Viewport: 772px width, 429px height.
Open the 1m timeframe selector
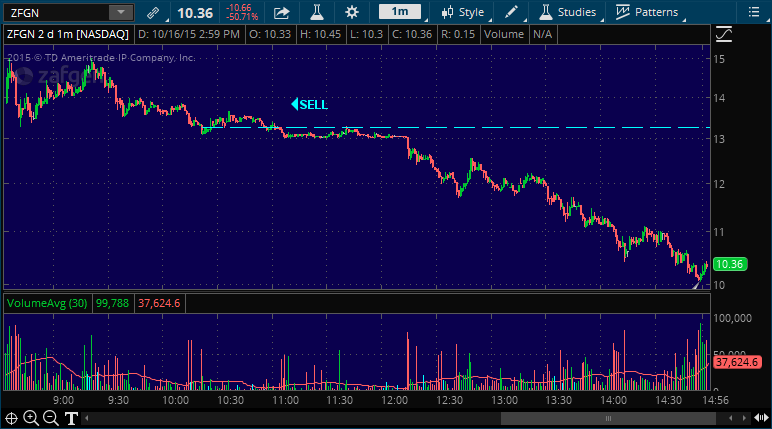400,12
